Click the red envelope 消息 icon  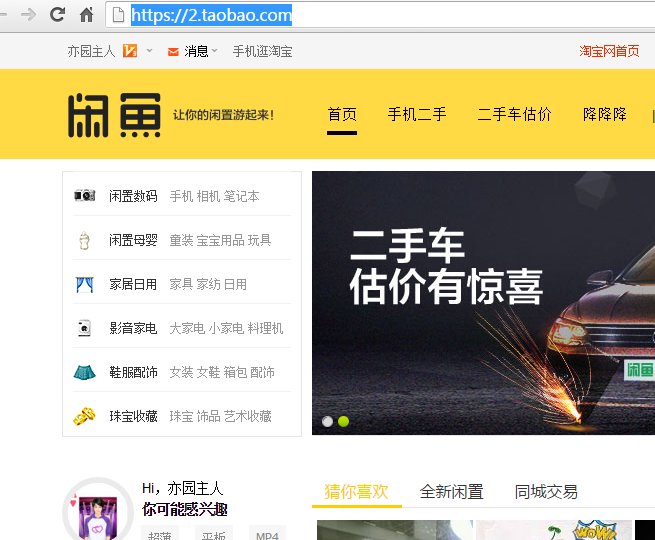pos(173,52)
